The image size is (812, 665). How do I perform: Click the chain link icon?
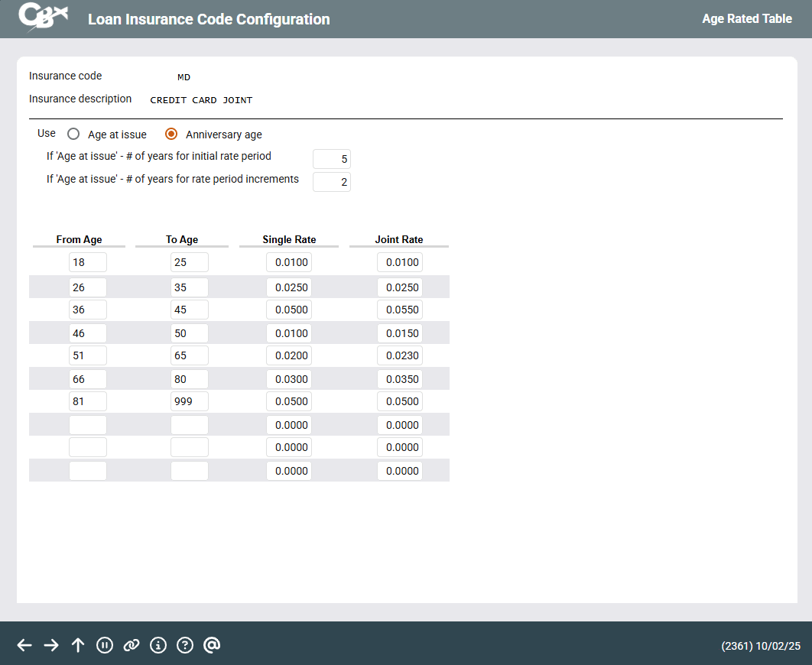(132, 645)
